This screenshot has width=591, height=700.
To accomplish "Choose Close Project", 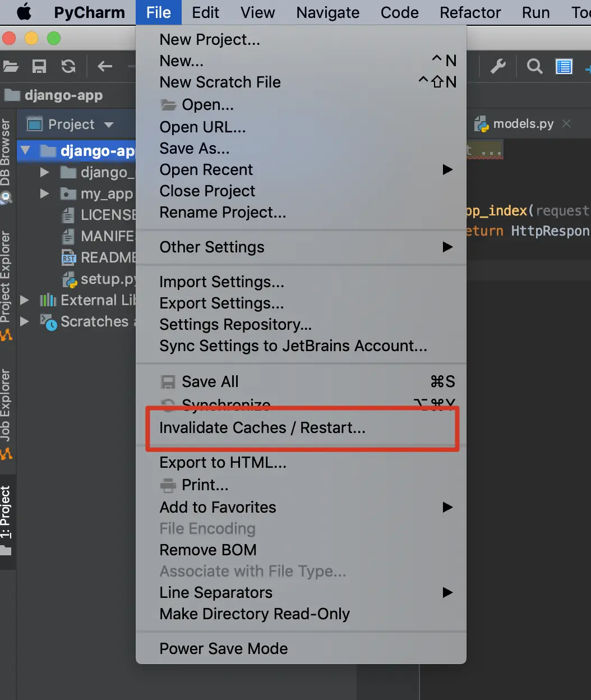I will 301,191.
